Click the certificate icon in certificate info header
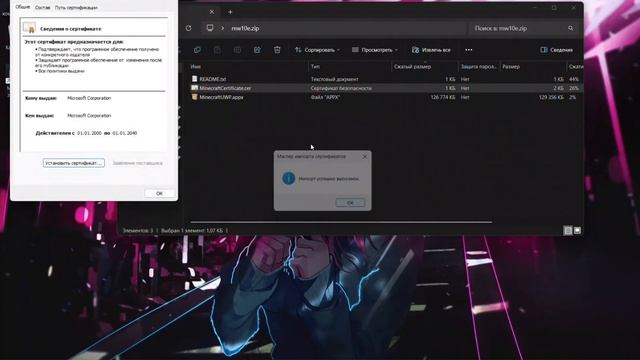Image resolution: width=640 pixels, height=360 pixels. click(x=29, y=28)
